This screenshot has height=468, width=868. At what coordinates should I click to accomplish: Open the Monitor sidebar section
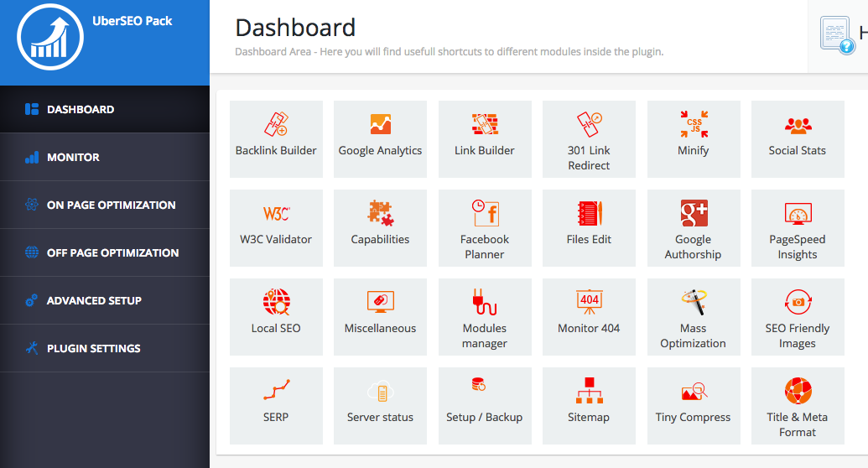pyautogui.click(x=105, y=158)
